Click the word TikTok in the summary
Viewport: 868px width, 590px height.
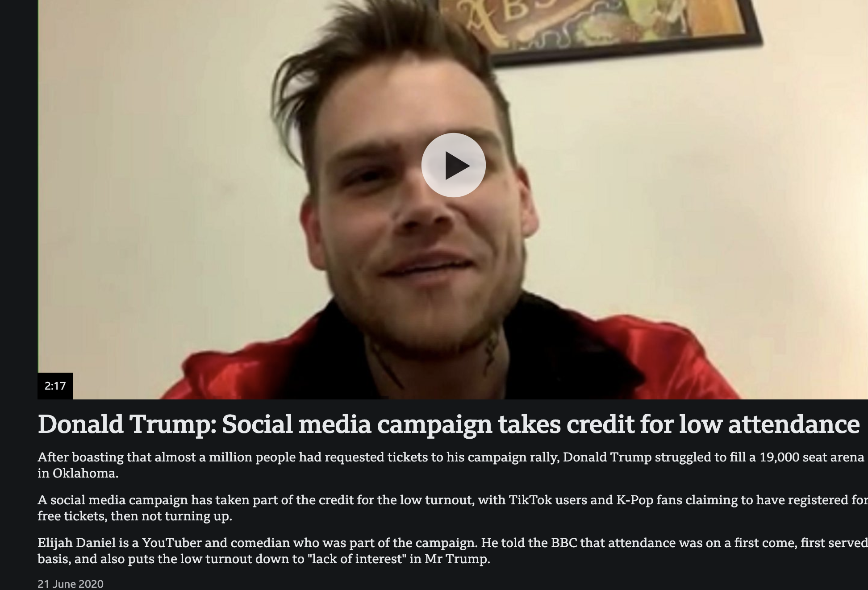530,499
